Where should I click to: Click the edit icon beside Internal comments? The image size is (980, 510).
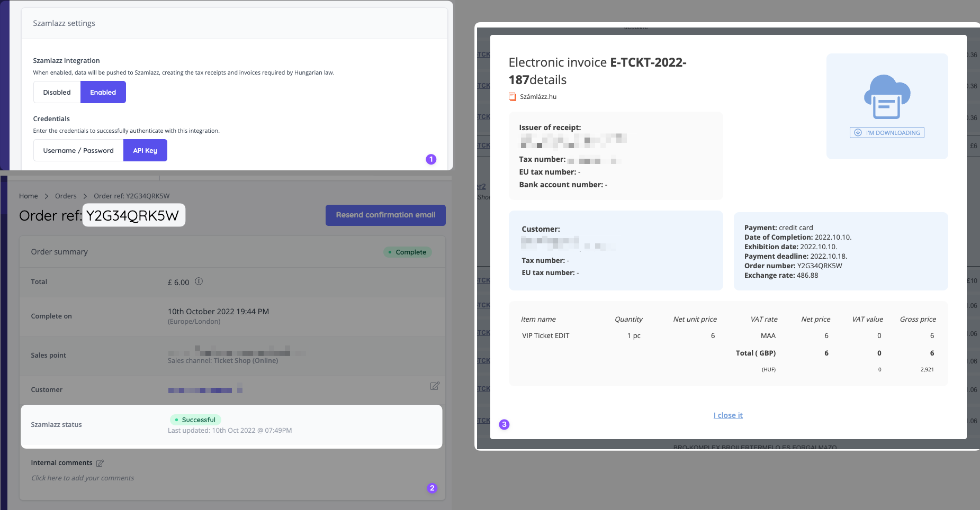pos(100,462)
